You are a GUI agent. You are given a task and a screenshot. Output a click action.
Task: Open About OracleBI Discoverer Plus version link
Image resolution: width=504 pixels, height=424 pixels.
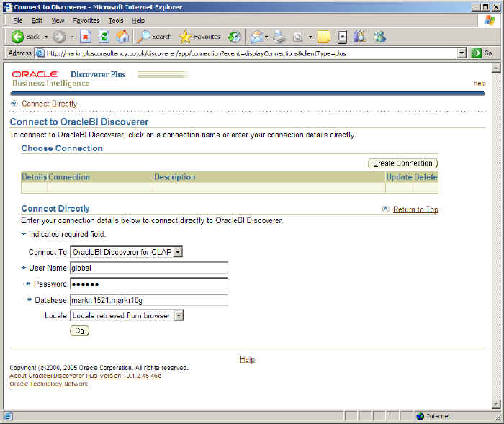click(85, 376)
